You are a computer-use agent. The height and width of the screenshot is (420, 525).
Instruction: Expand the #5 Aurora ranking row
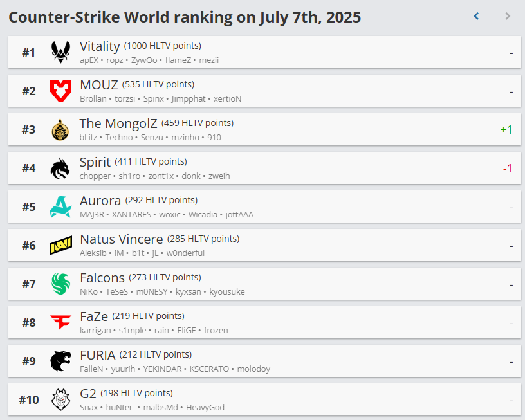pos(264,206)
